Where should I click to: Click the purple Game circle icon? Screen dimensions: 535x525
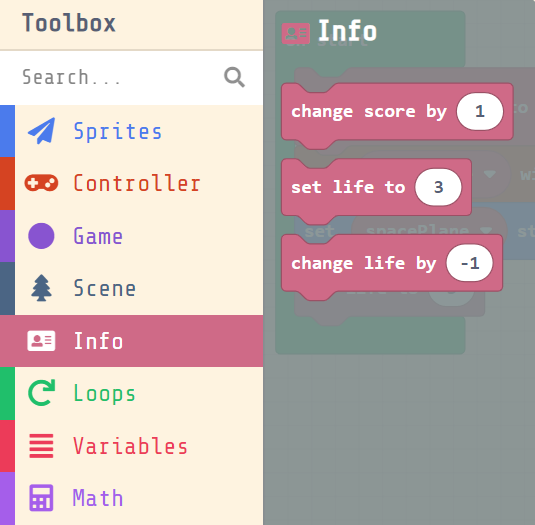41,236
